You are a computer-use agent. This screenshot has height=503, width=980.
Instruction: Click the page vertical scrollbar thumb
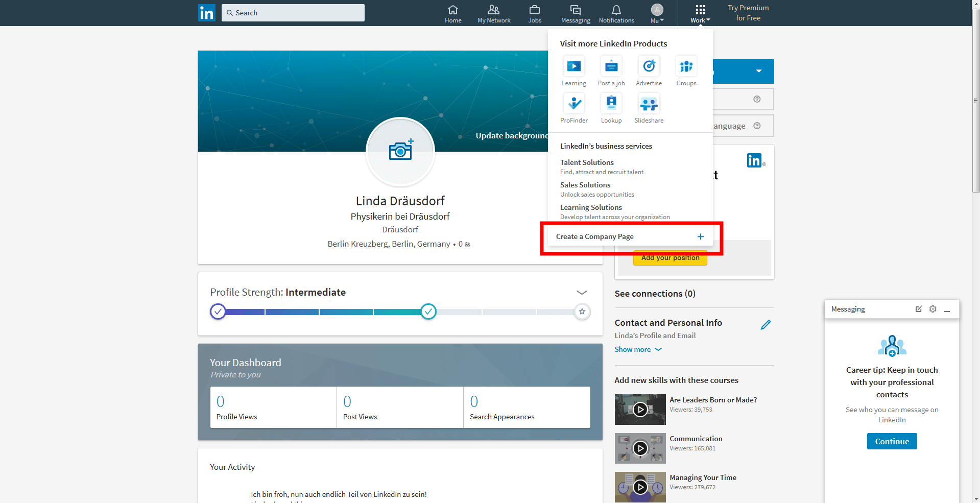point(976,100)
